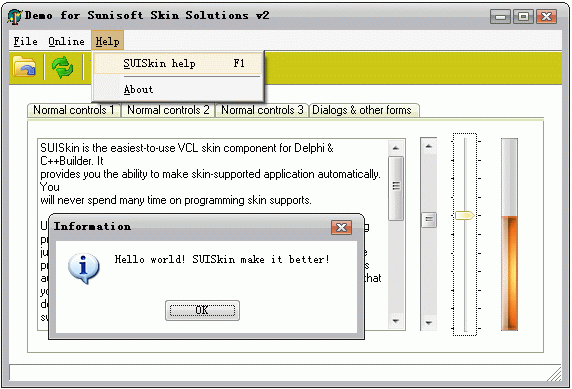The width and height of the screenshot is (572, 389).
Task: Switch to Normal controls 3 tab
Action: click(262, 110)
